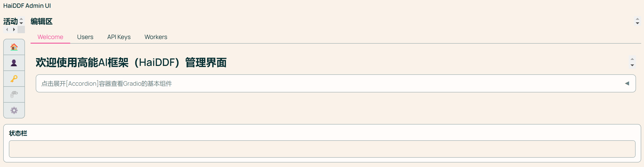Expand the Accordion using its triangle arrow
644x167 pixels.
pos(627,83)
